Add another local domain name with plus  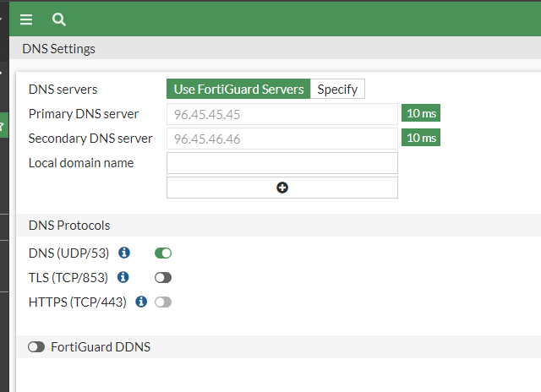pyautogui.click(x=282, y=188)
